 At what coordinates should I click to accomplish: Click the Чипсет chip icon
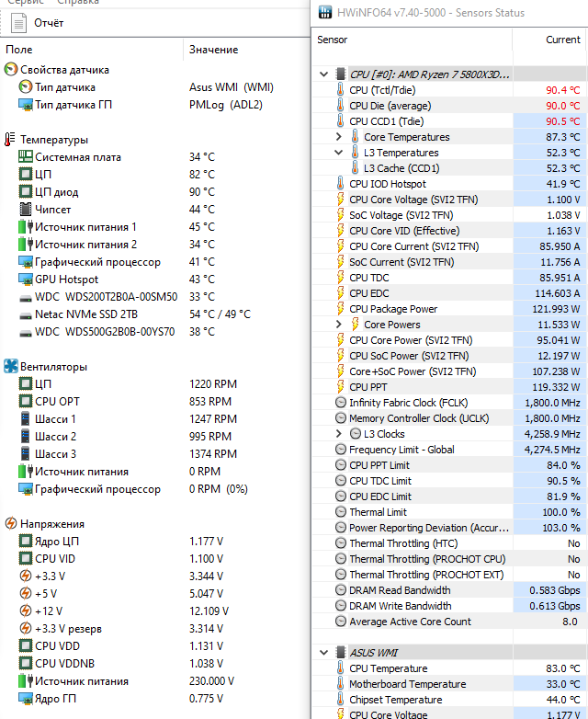click(x=26, y=209)
